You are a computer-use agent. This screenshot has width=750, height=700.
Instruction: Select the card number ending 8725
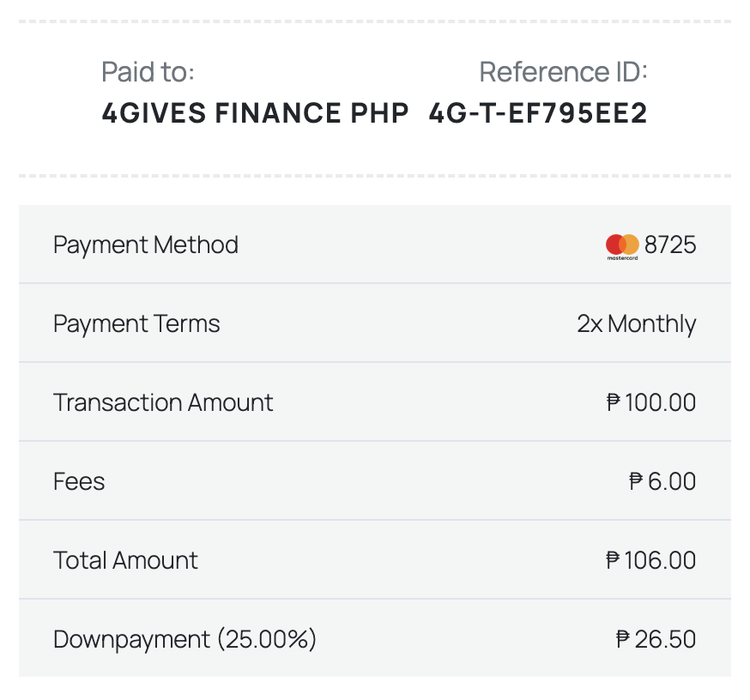point(670,245)
